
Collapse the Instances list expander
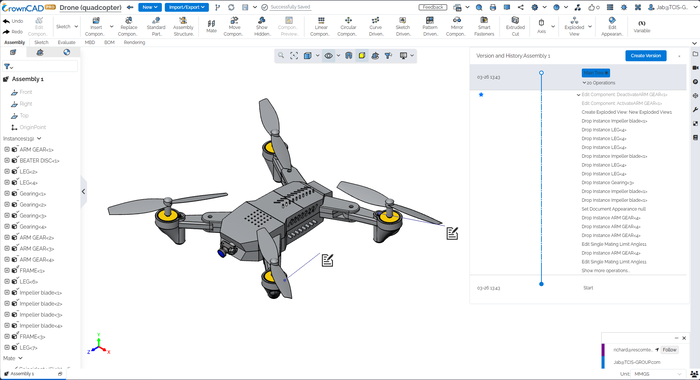click(x=39, y=138)
